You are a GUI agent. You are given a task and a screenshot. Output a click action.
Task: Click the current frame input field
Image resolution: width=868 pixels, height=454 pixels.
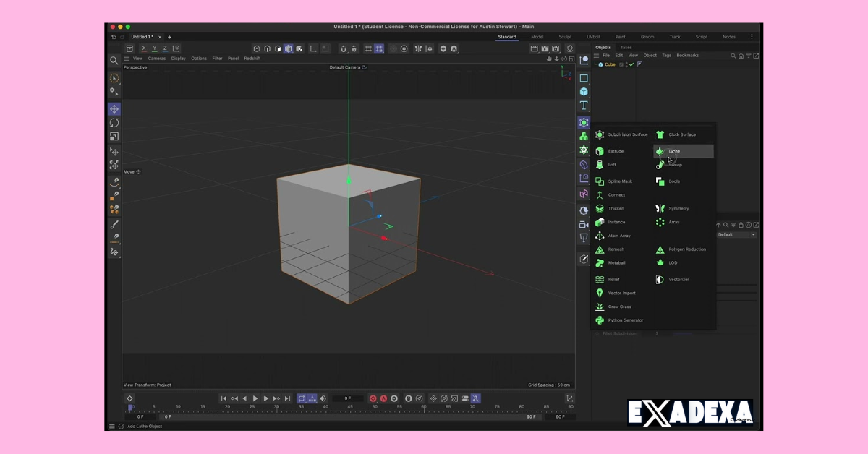click(x=348, y=398)
